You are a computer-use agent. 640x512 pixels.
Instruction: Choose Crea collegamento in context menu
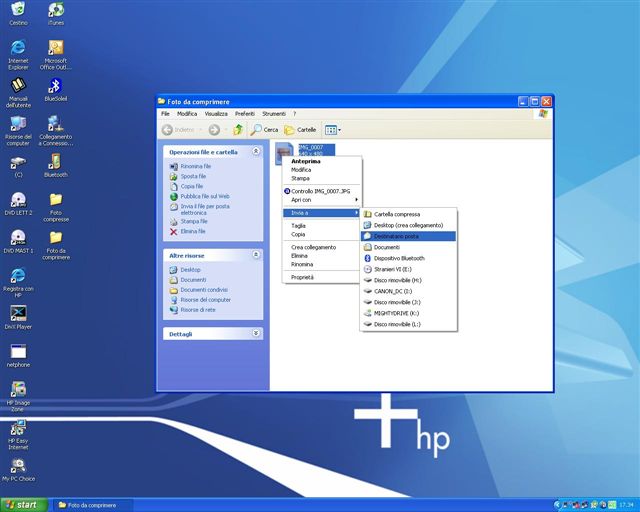click(x=321, y=247)
